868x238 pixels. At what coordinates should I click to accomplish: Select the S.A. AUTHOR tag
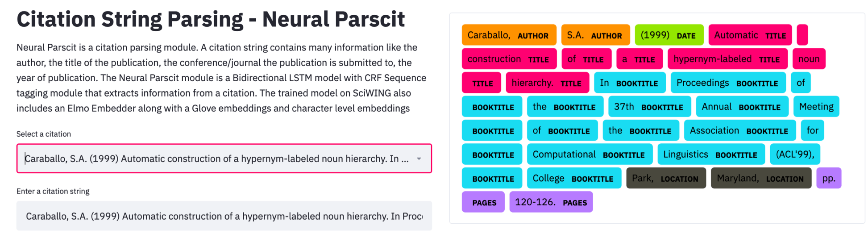pos(595,35)
